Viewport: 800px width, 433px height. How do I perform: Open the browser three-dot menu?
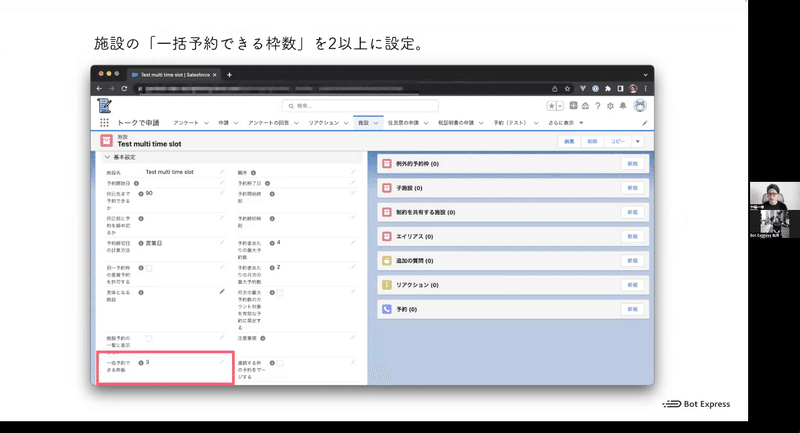pos(645,88)
